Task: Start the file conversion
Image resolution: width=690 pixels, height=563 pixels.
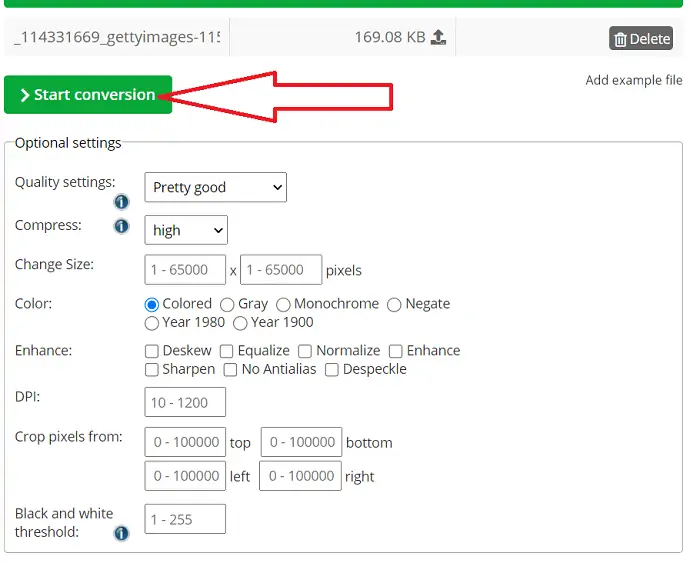Action: pos(88,95)
